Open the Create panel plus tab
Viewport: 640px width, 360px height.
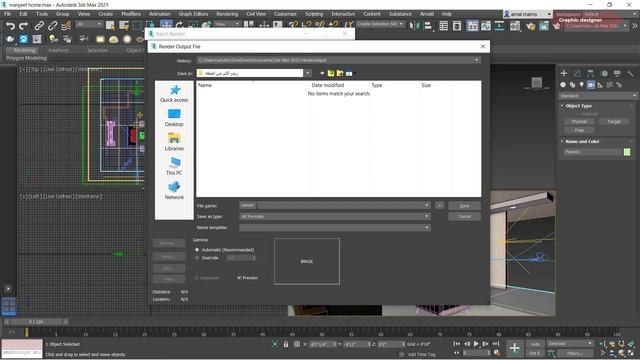tap(564, 73)
